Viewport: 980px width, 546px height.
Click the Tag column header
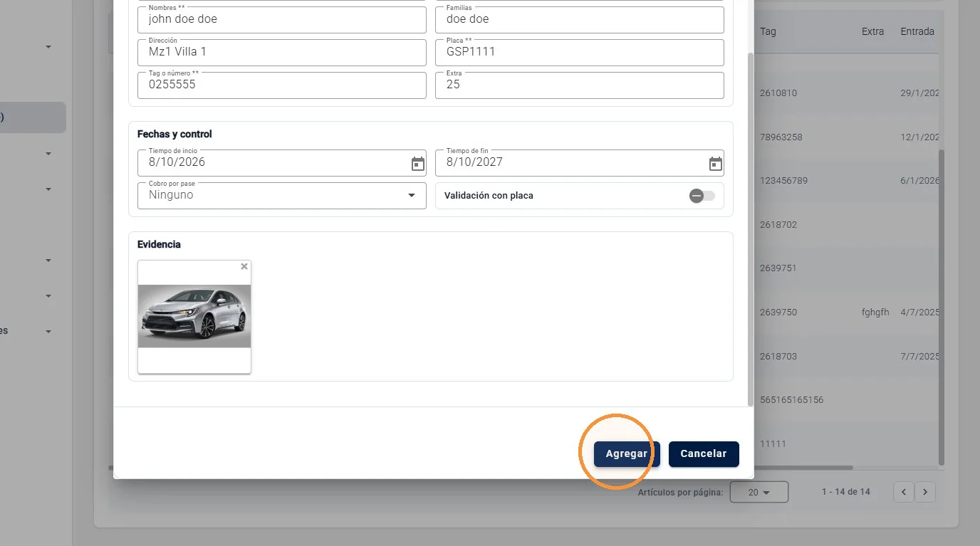pyautogui.click(x=768, y=31)
